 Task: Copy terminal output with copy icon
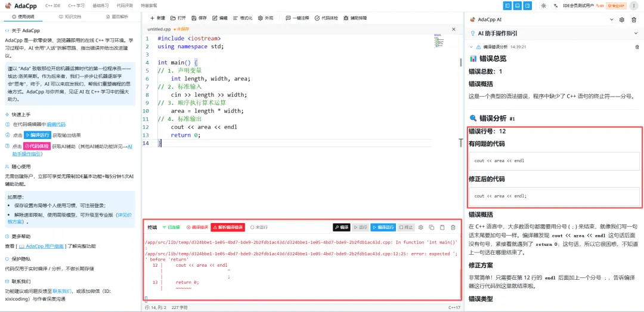click(x=431, y=227)
